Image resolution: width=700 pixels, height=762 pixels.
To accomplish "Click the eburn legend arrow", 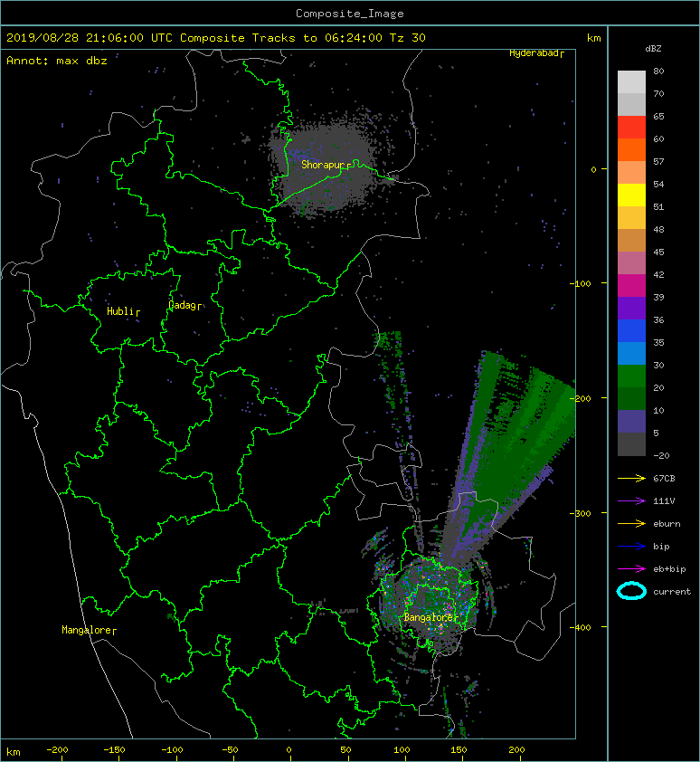I will 631,524.
